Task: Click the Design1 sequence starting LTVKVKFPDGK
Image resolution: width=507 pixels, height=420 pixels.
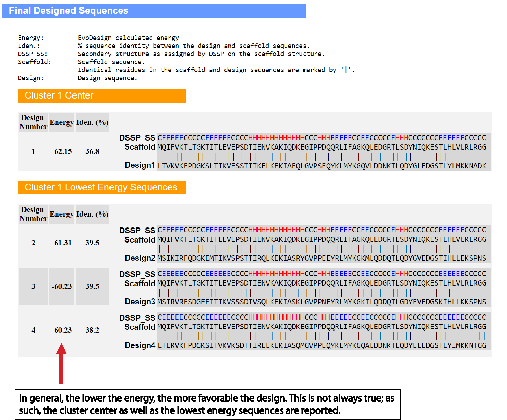Action: pyautogui.click(x=322, y=166)
